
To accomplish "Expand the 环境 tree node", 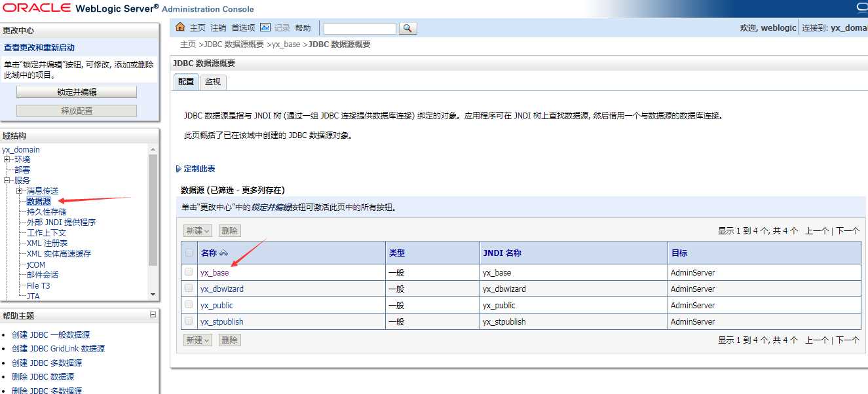I will [7, 160].
